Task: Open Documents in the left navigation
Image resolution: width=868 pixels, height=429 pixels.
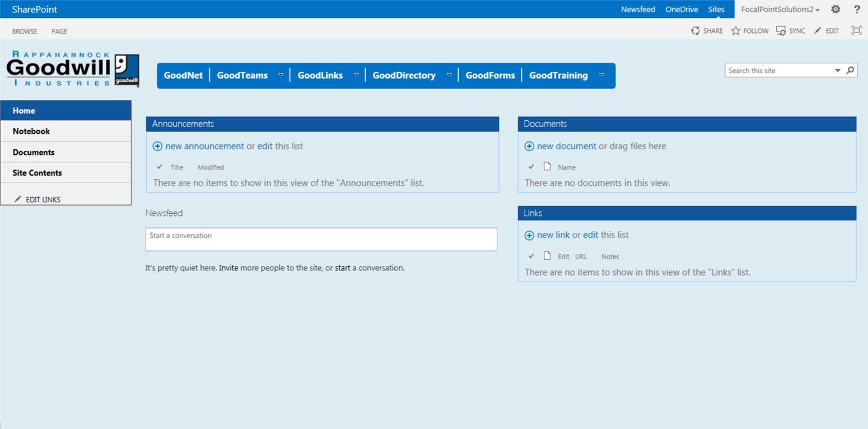Action: click(66, 152)
